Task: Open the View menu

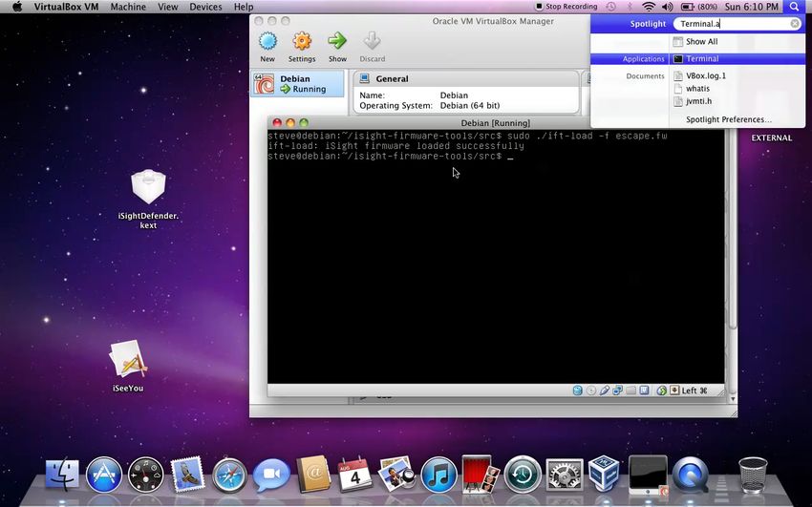Action: coord(168,7)
